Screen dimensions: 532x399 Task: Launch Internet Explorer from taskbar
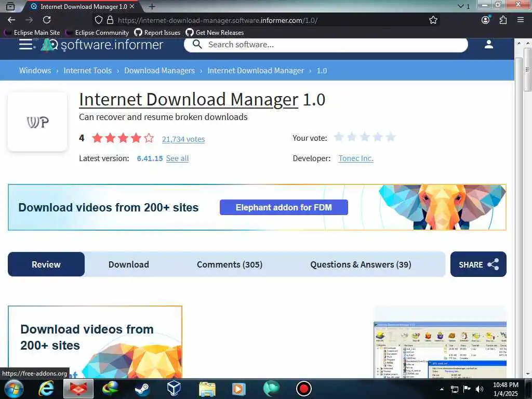[46, 389]
